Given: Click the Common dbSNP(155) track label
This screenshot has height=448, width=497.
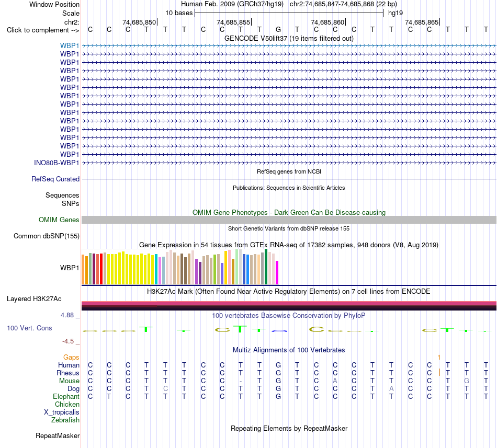Looking at the screenshot, I should click(x=47, y=236).
